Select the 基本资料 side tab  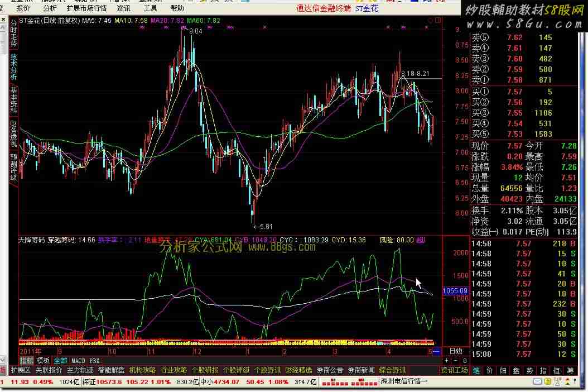(x=13, y=101)
